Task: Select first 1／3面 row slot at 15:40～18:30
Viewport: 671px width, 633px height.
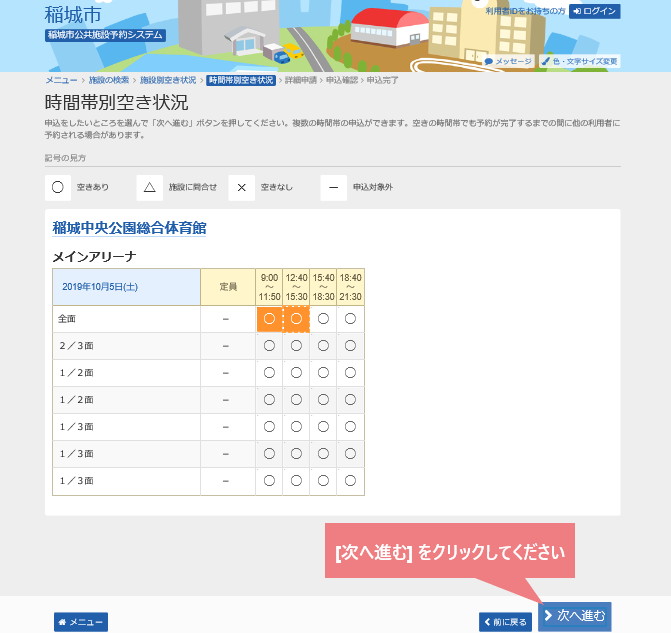Action: 323,427
